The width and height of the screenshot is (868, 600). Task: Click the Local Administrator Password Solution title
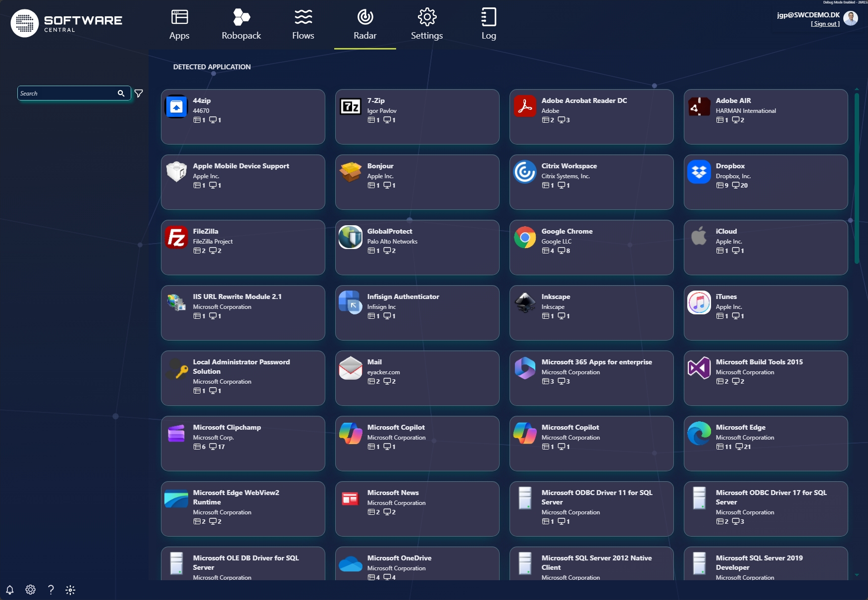(x=242, y=366)
